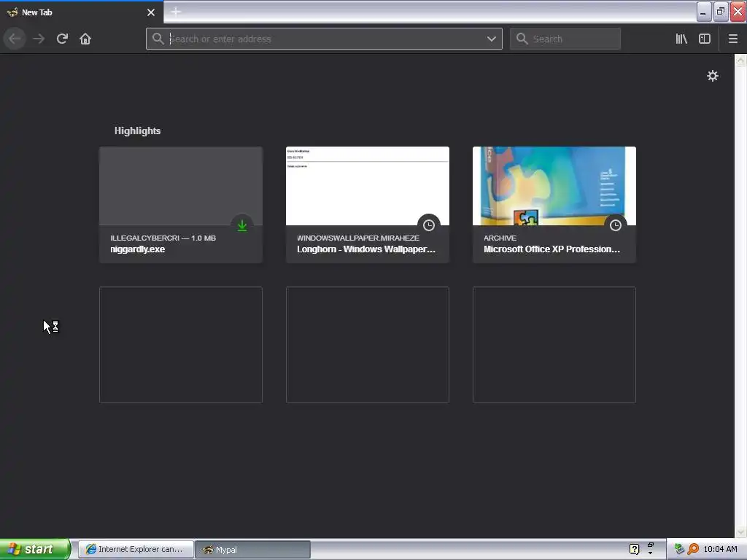Image resolution: width=747 pixels, height=560 pixels.
Task: Click the scrollbar up arrow
Action: click(740, 60)
